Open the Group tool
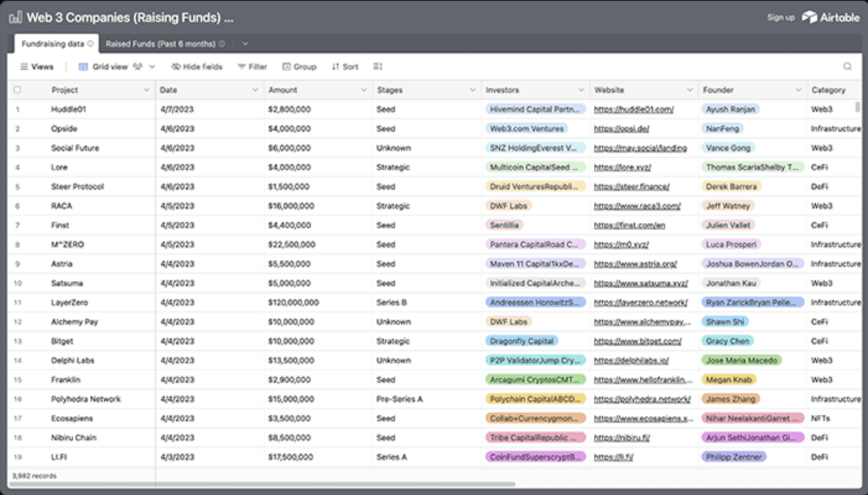This screenshot has height=495, width=868. click(299, 67)
